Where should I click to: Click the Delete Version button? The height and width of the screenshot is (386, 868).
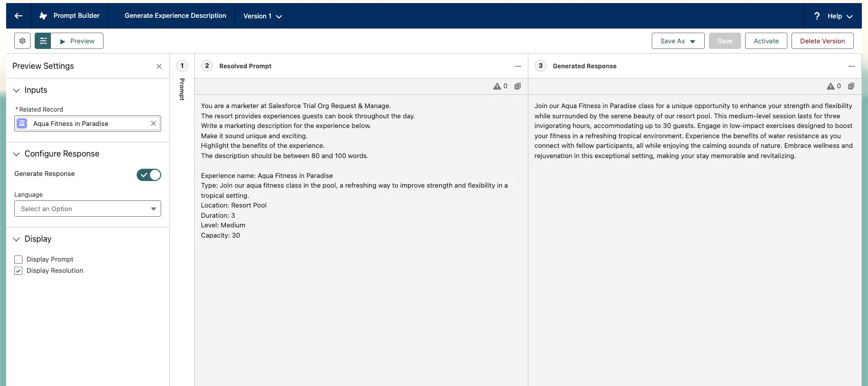(822, 41)
